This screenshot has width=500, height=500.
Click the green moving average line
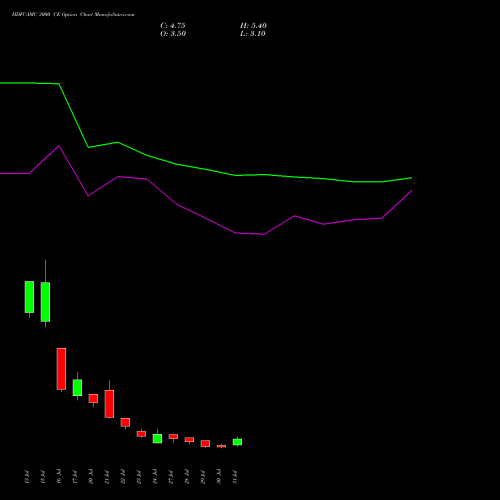pyautogui.click(x=207, y=170)
